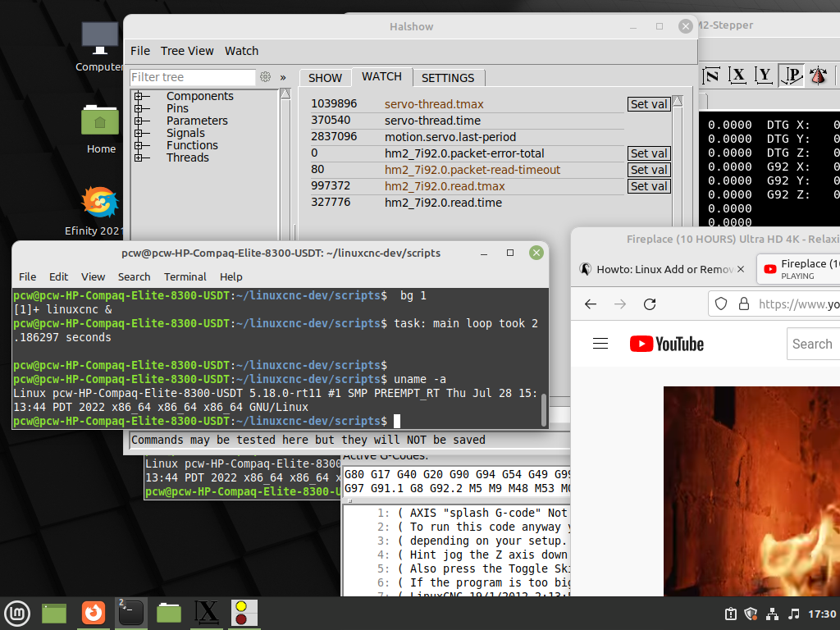
Task: Click Set val for hm2_7i92.0.packet-read-timeout
Action: (x=649, y=170)
